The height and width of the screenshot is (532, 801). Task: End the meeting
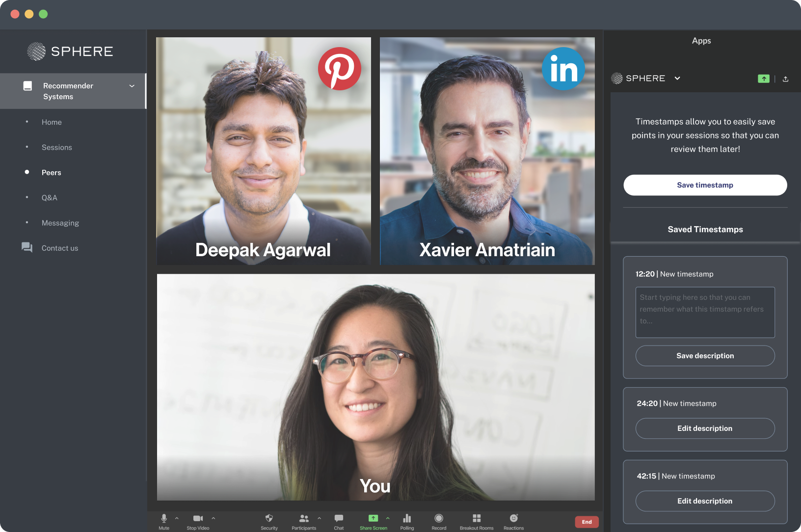click(587, 522)
